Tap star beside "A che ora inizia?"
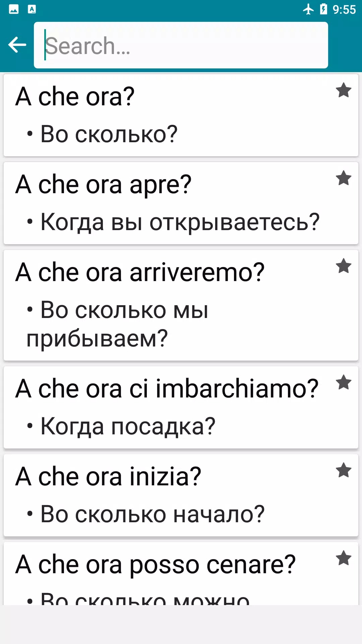Screen dimensions: 362x644 344,471
